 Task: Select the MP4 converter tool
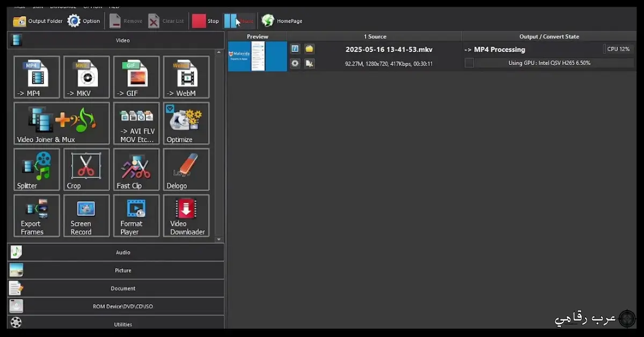36,77
